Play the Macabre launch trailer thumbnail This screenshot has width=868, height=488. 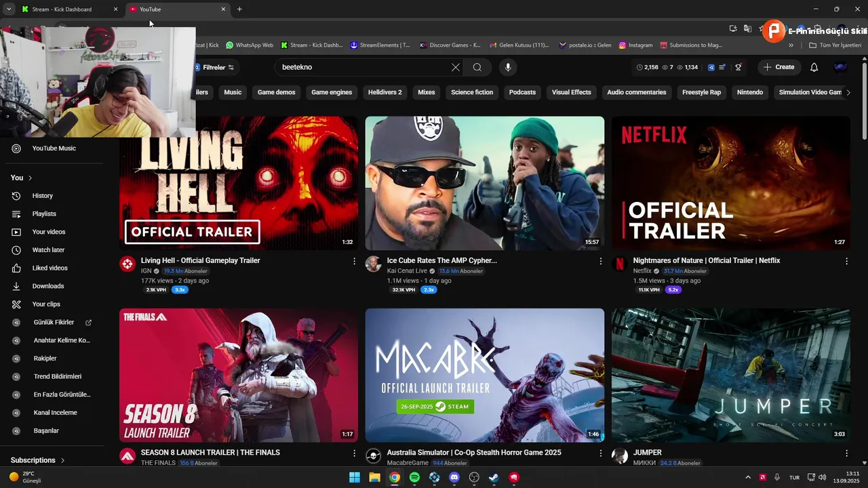(485, 375)
